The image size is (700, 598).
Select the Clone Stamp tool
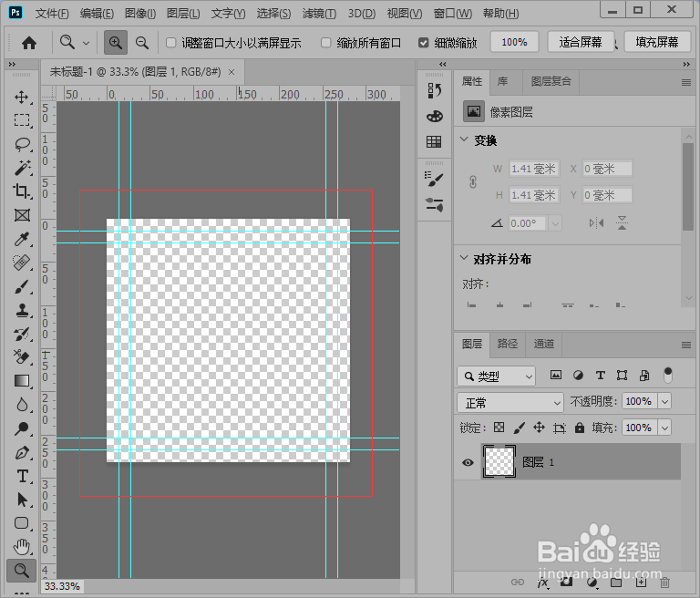22,310
